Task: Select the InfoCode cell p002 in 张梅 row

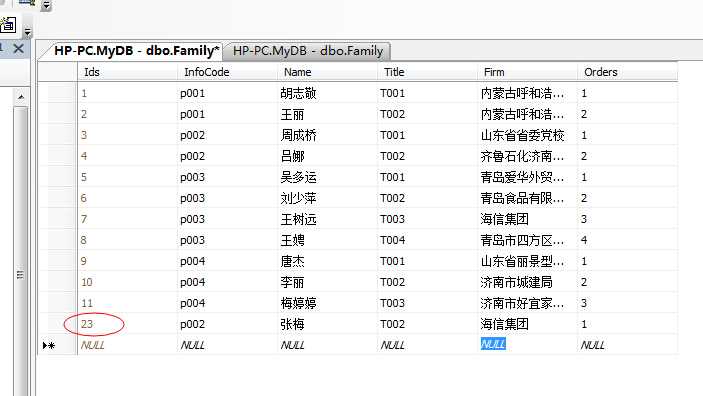Action: [x=227, y=324]
